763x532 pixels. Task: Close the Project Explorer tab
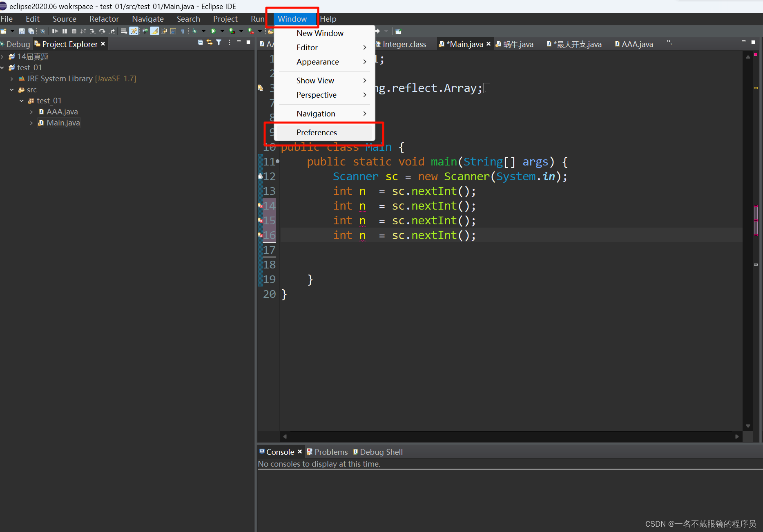coord(103,44)
